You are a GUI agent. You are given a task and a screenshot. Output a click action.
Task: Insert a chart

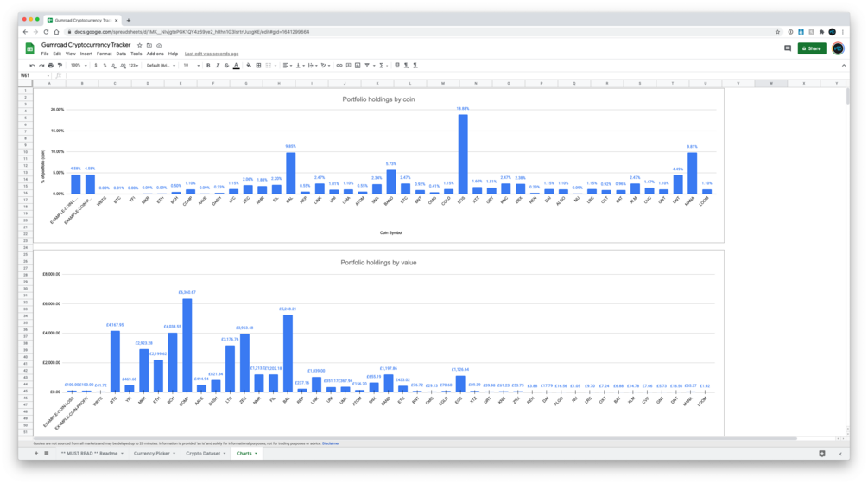(x=358, y=66)
